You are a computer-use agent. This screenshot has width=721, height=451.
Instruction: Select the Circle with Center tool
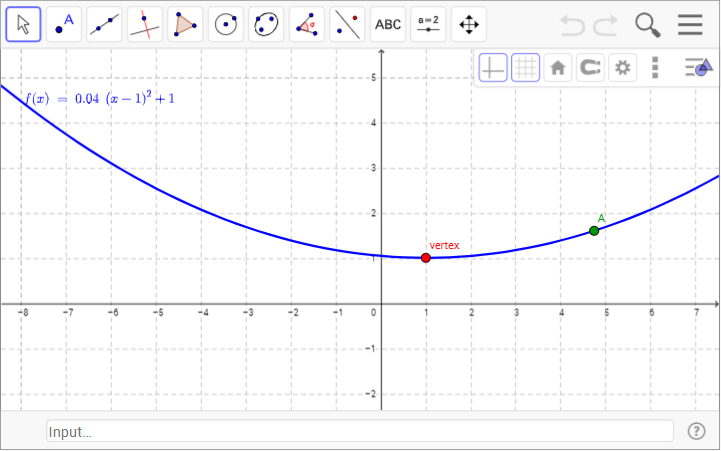[226, 24]
